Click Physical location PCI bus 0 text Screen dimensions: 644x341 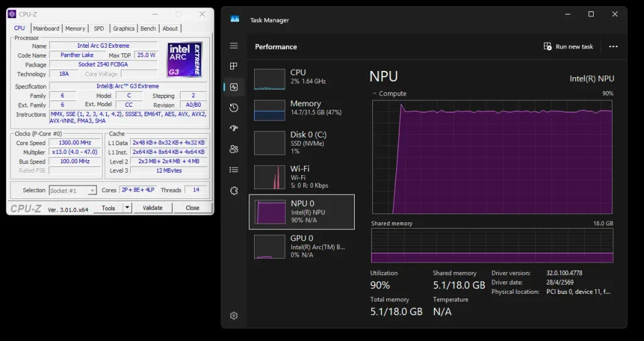[579, 292]
